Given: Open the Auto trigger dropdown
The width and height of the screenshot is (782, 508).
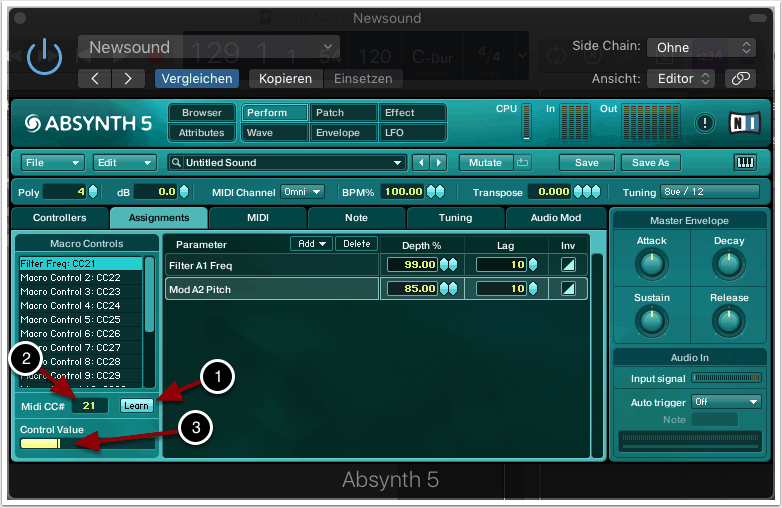Looking at the screenshot, I should 726,401.
